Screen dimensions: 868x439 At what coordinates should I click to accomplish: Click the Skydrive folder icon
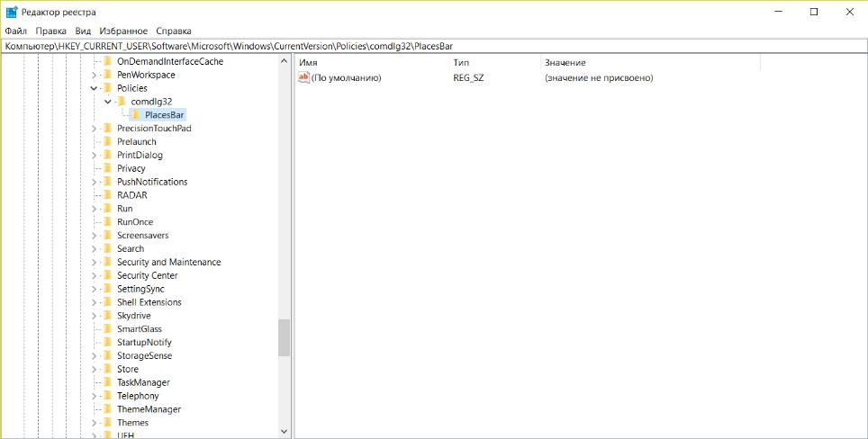(x=107, y=316)
